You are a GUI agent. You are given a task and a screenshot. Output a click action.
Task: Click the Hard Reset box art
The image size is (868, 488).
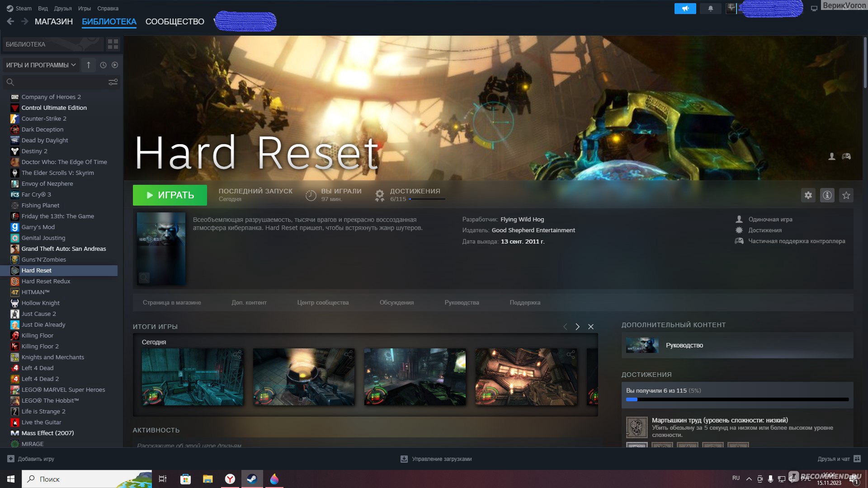tap(161, 249)
